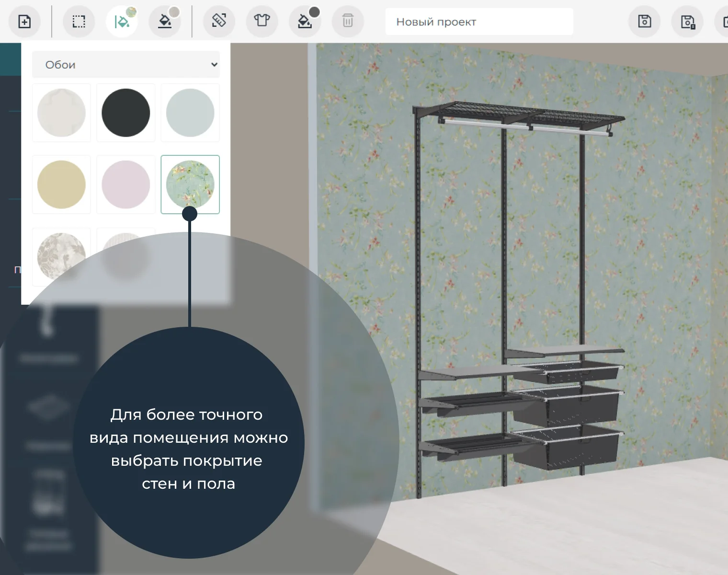Click the Новый проект name field
Image resolution: width=728 pixels, height=575 pixels.
(479, 22)
